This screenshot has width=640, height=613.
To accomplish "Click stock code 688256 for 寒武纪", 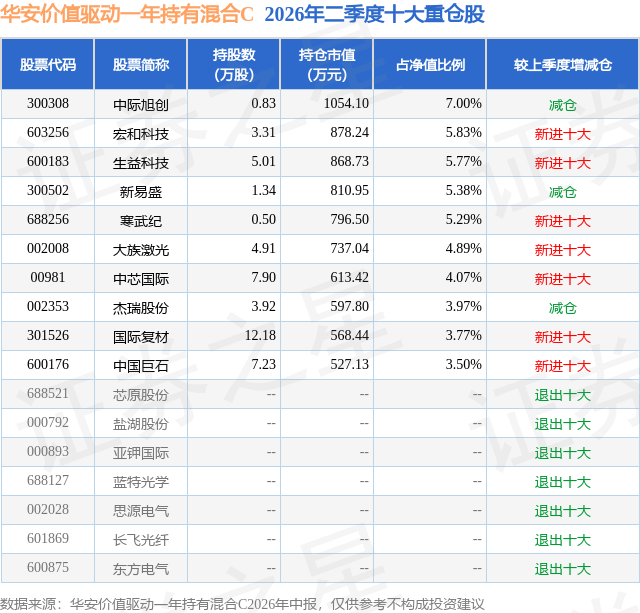I will coord(48,220).
